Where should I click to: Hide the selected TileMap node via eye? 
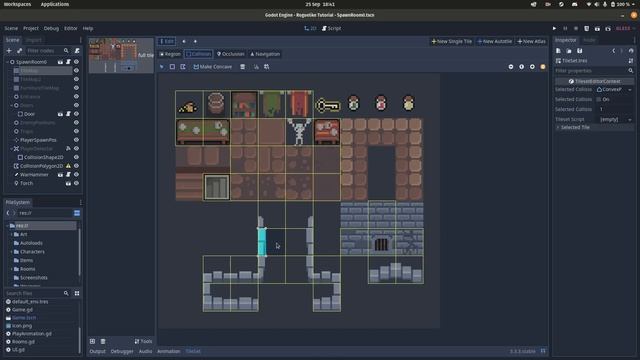(x=76, y=71)
